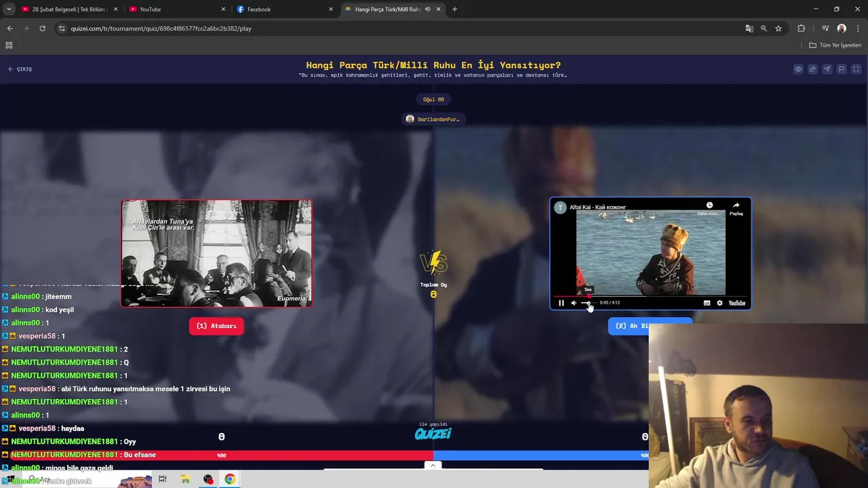Click the paper plane send icon
868x488 pixels.
(x=827, y=69)
